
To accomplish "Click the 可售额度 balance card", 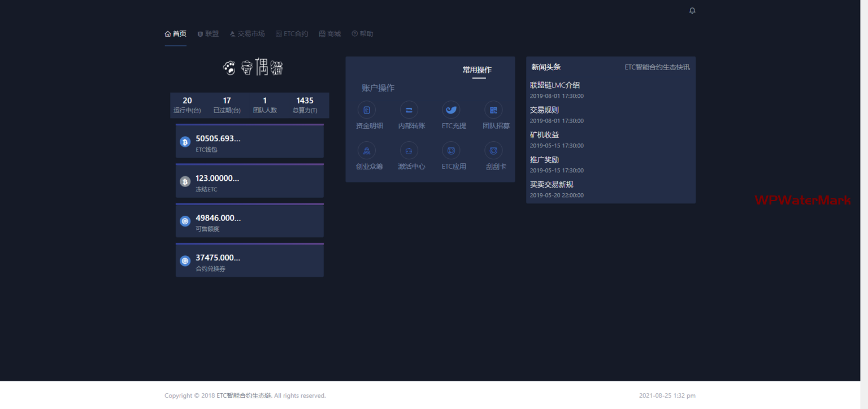I will (x=249, y=221).
